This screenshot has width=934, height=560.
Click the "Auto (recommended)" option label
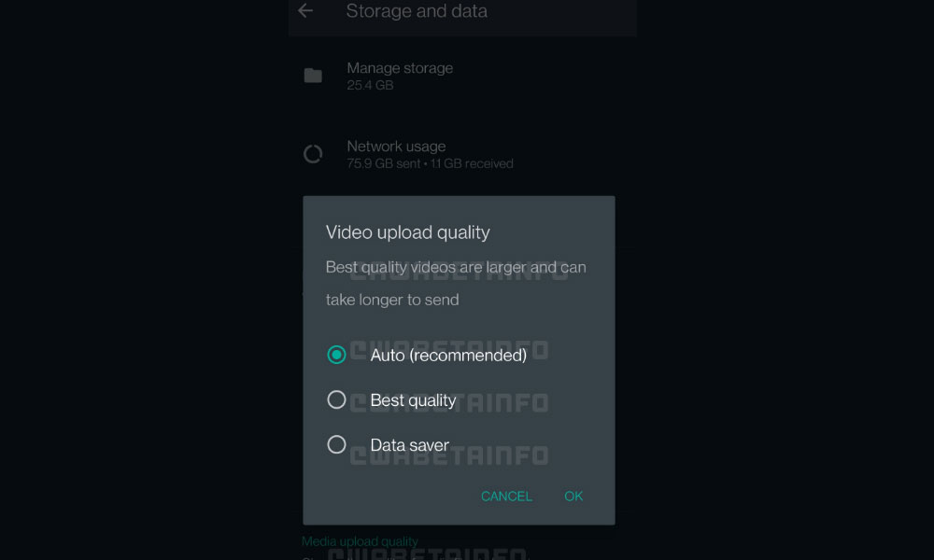[448, 355]
